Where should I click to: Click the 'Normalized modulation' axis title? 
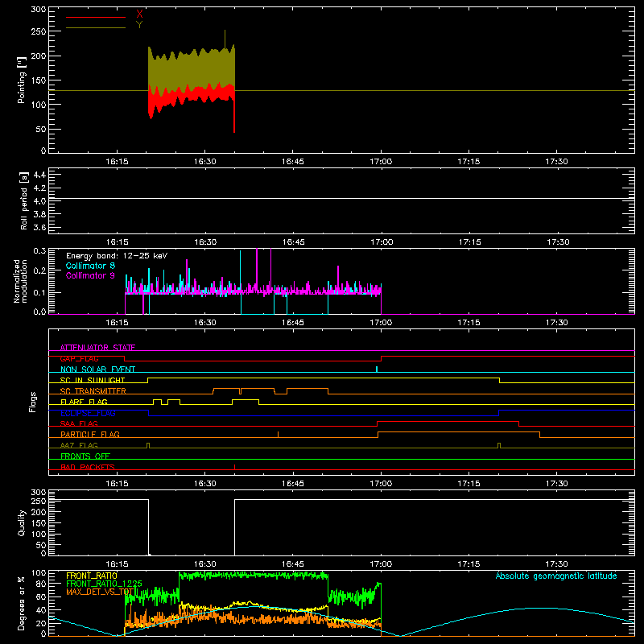[21, 281]
